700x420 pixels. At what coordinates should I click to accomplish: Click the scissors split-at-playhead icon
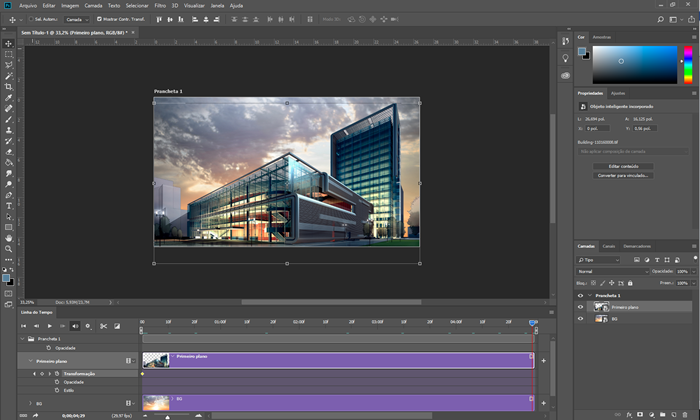(104, 326)
